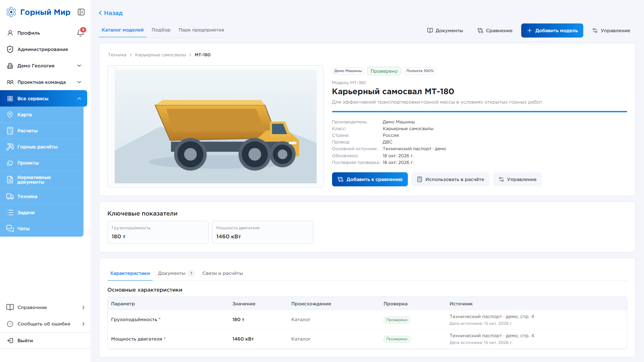
Task: Open Задачи list icon
Action: (x=10, y=213)
